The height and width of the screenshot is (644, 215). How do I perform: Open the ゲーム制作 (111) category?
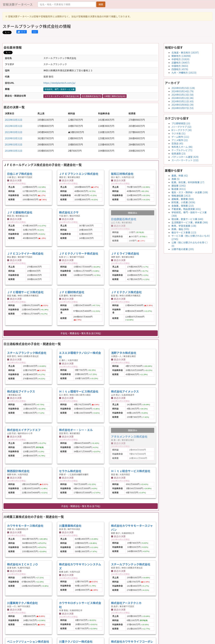(180, 137)
